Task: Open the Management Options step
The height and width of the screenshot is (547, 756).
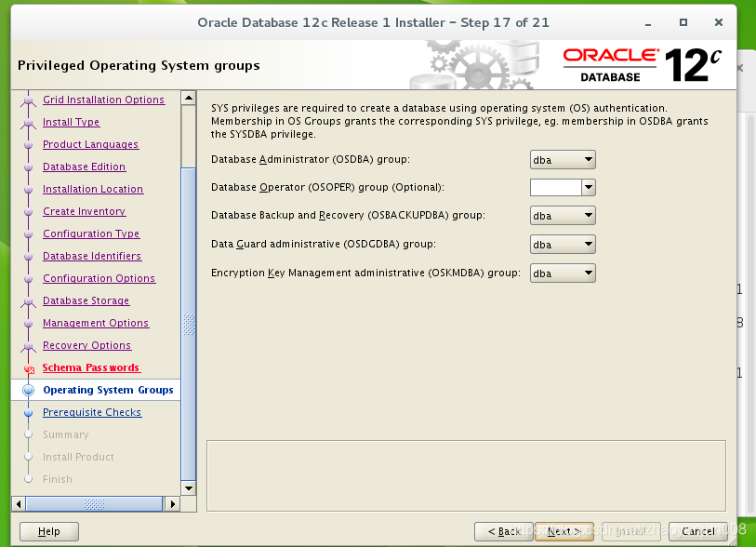Action: tap(96, 323)
